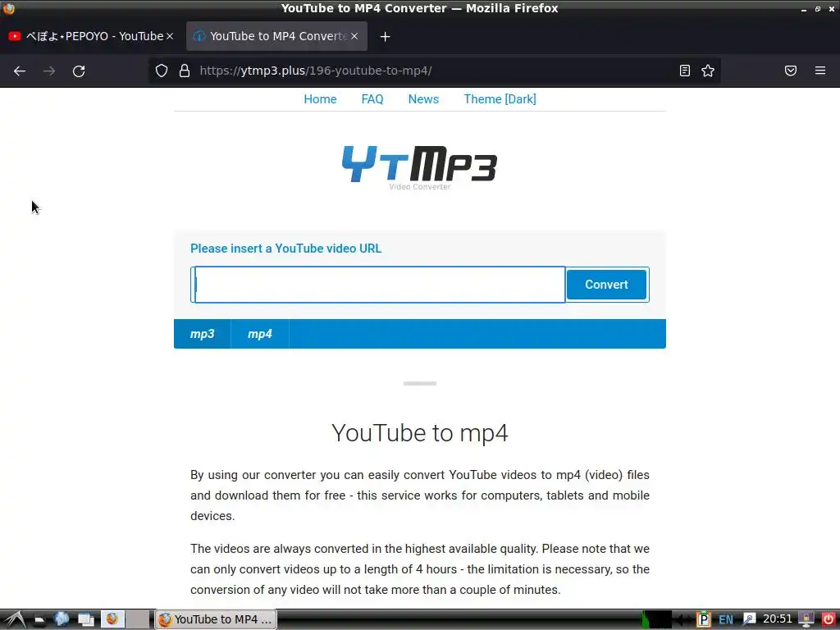Select the mp4 format tab
The image size is (840, 630).
tap(260, 334)
